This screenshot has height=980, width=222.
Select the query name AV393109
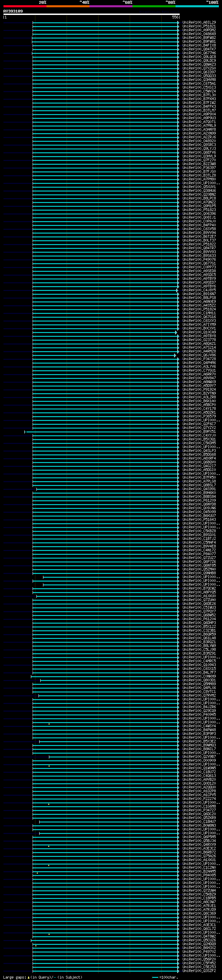point(13,11)
